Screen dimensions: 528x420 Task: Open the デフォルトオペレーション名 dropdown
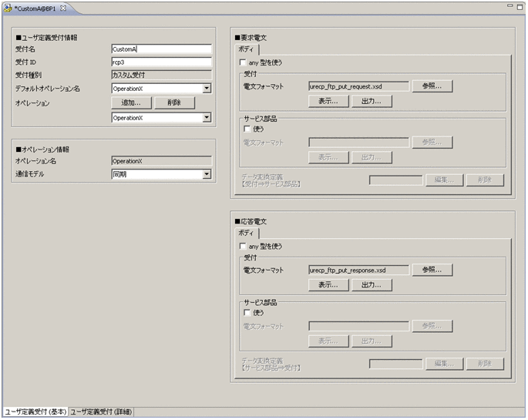click(x=207, y=89)
